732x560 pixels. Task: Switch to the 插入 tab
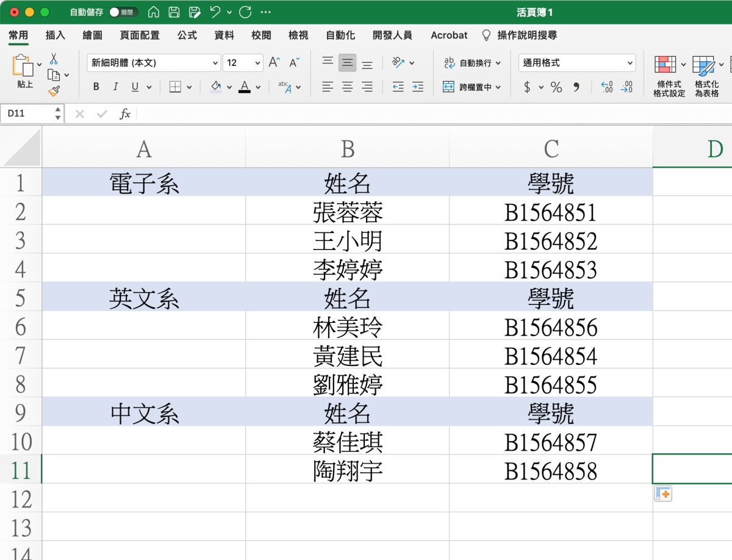(x=56, y=35)
